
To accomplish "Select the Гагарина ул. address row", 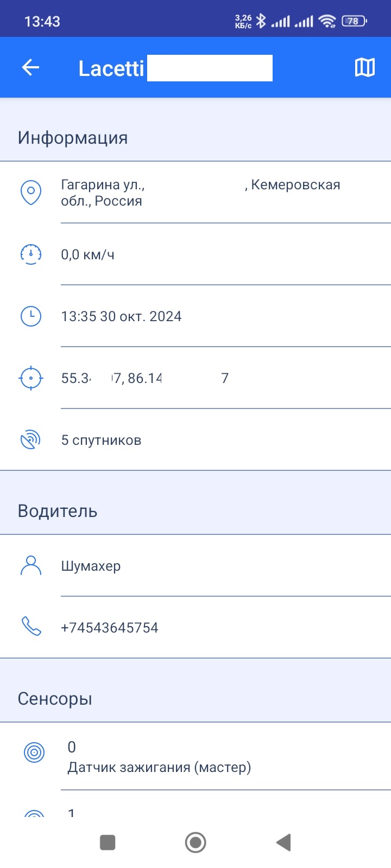I will [195, 193].
